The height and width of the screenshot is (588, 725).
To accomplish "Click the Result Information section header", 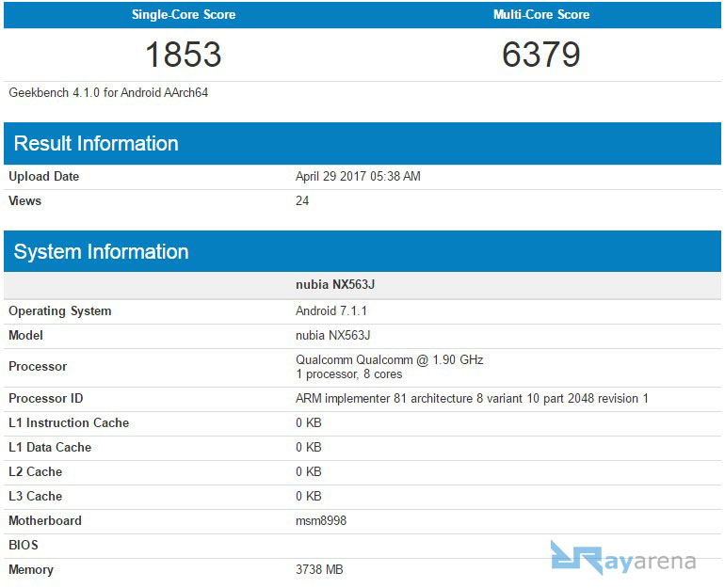I will [x=362, y=143].
